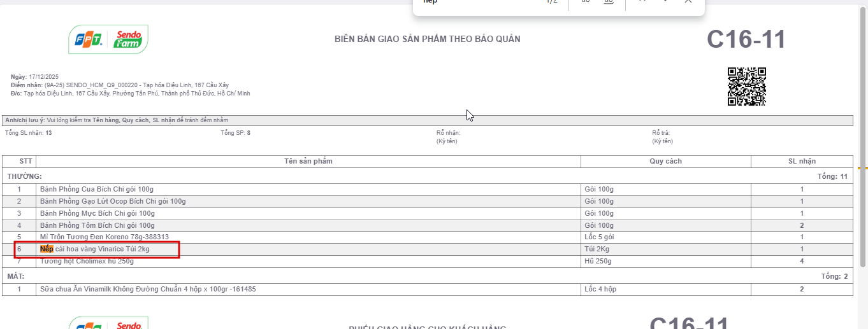The height and width of the screenshot is (329, 868).
Task: Close the find-in-page search bar
Action: [688, 1]
